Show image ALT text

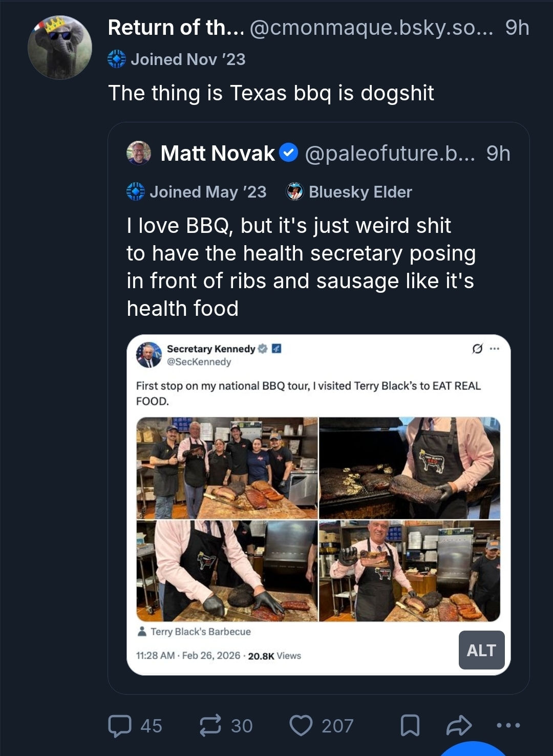tap(481, 650)
